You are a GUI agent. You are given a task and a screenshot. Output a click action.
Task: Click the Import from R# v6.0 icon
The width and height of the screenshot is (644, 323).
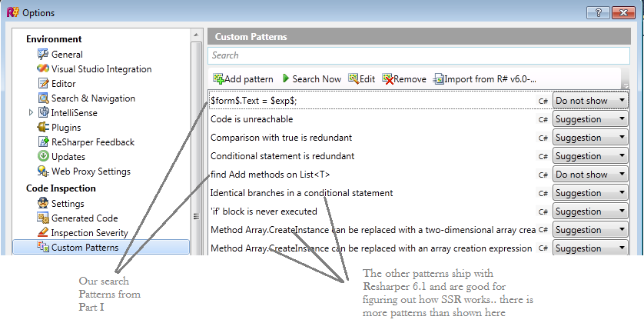pos(439,78)
